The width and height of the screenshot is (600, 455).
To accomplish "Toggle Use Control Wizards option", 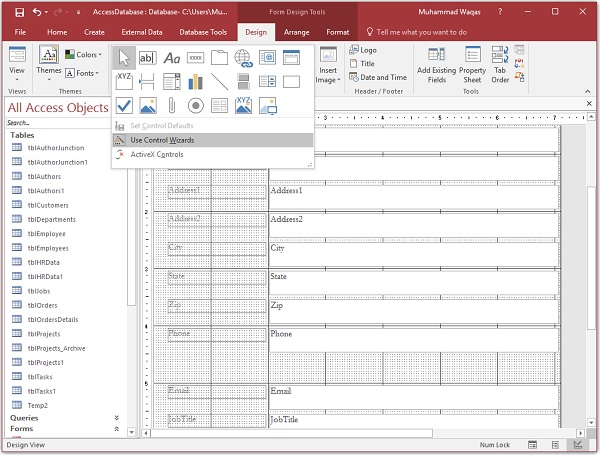I will point(161,140).
